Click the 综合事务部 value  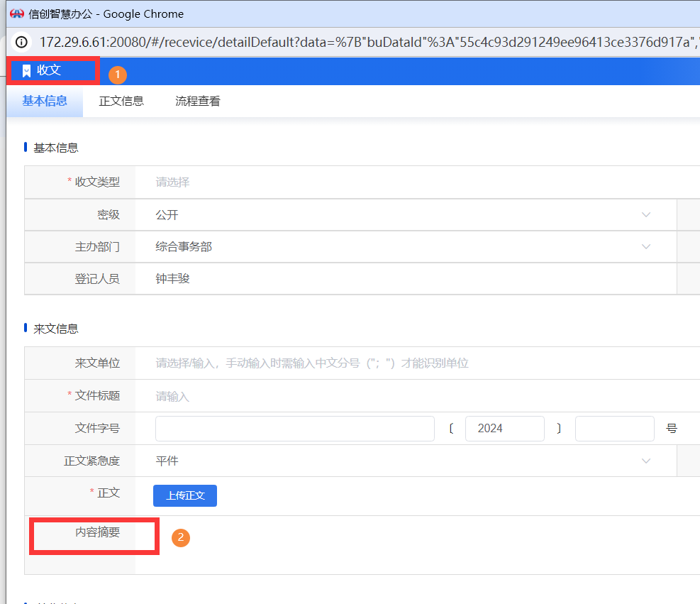pyautogui.click(x=184, y=246)
